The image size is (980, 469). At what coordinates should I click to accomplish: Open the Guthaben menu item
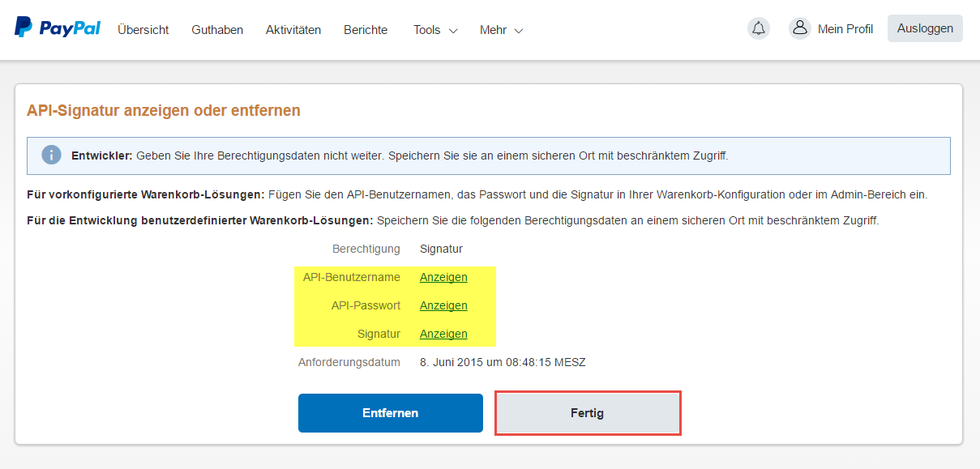[x=217, y=30]
